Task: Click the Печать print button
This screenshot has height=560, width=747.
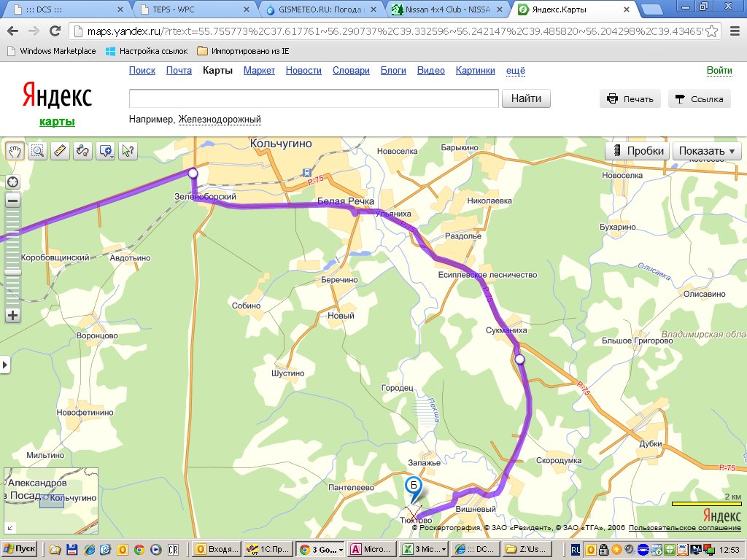Action: point(630,99)
